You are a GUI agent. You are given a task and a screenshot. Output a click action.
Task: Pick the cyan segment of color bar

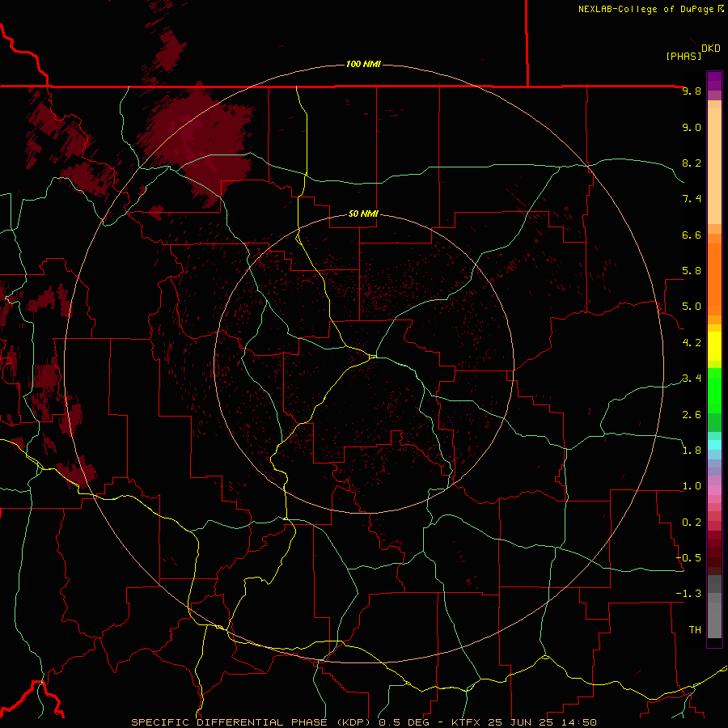coord(714,445)
